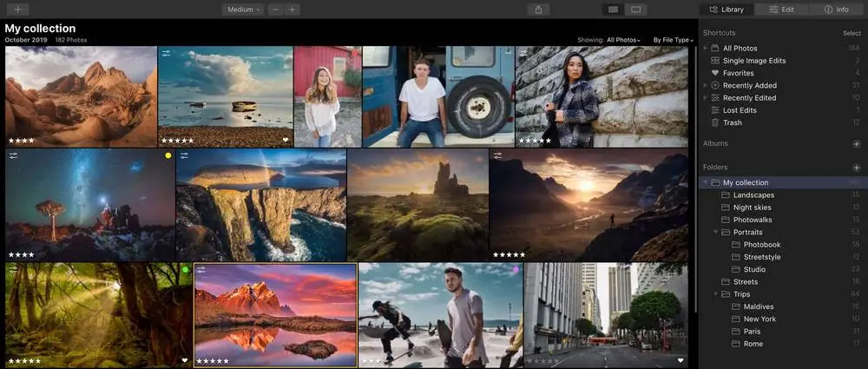Click the Select button in Shortcuts
The width and height of the screenshot is (868, 369).
point(852,33)
